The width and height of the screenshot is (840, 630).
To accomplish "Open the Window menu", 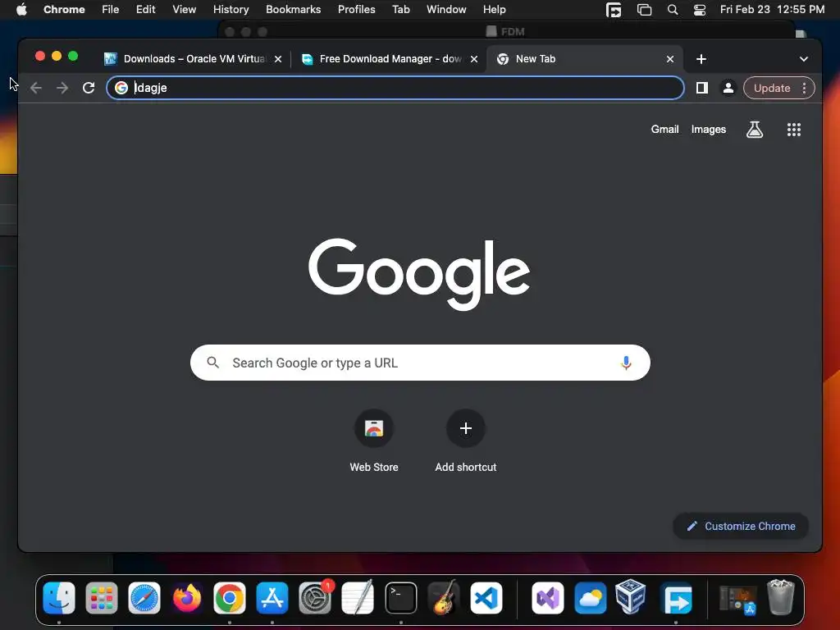I will tap(446, 10).
